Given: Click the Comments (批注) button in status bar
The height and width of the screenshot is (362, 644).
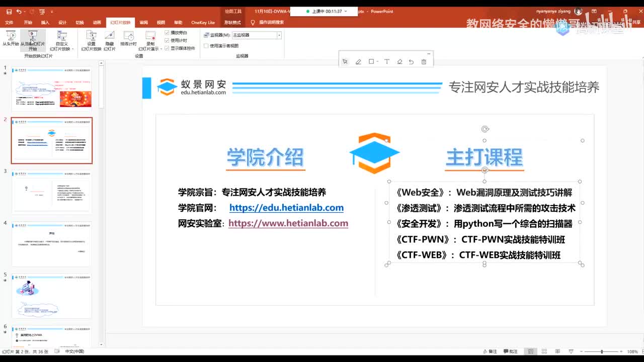Looking at the screenshot, I should (510, 351).
